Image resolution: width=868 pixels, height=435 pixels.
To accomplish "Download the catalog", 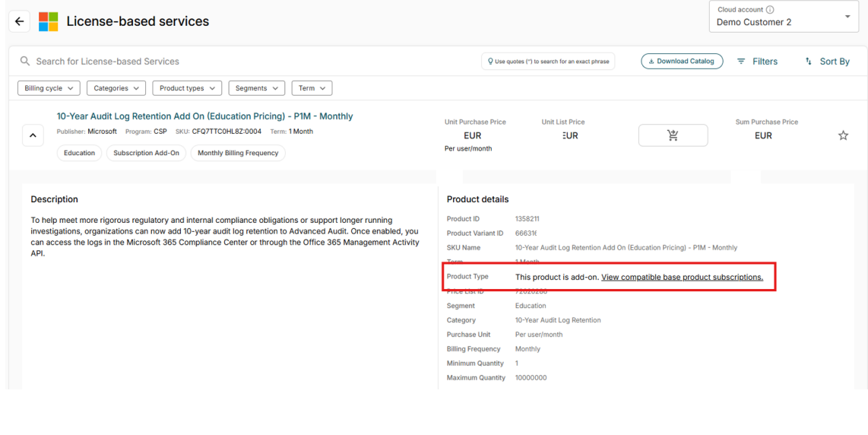I will tap(682, 61).
